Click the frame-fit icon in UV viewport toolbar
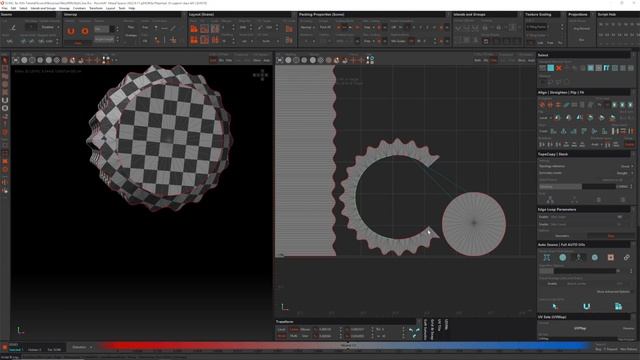This screenshot has height=360, width=640. 280,60
